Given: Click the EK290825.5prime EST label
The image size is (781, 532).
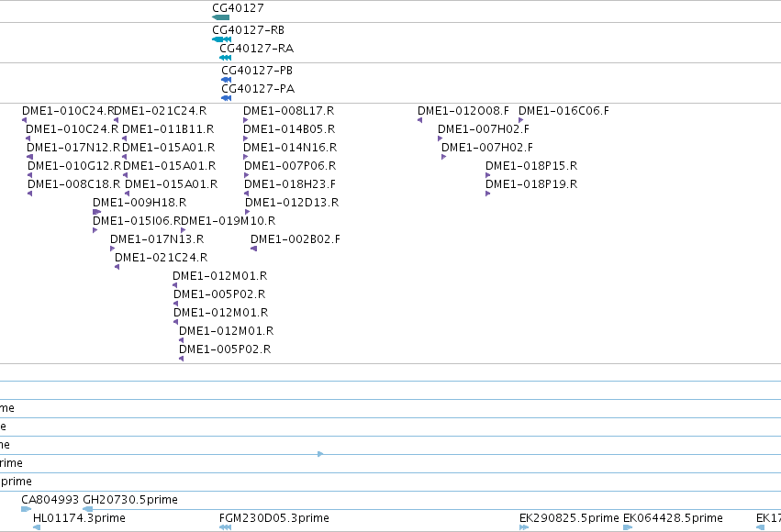Looking at the screenshot, I should click(569, 518).
